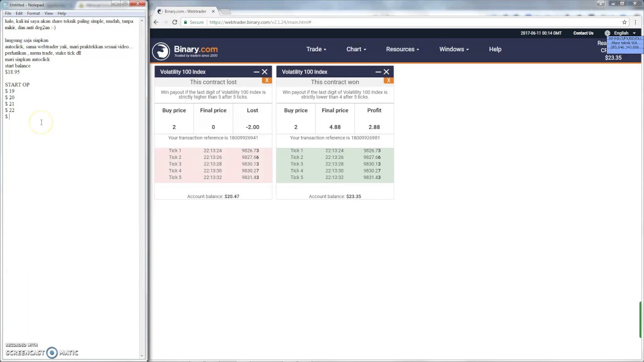Click the Chrome profile icon
The image size is (644, 362).
coord(601,3)
